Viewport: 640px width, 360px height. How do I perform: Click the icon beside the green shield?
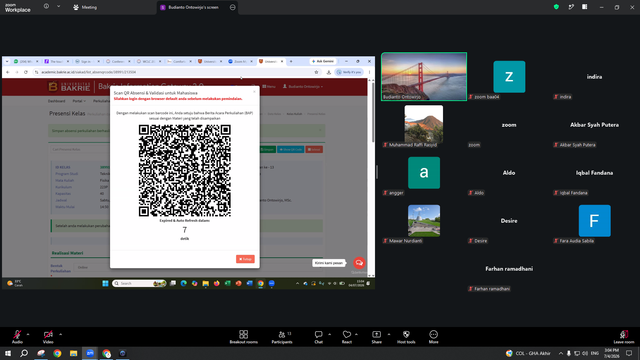[571, 7]
